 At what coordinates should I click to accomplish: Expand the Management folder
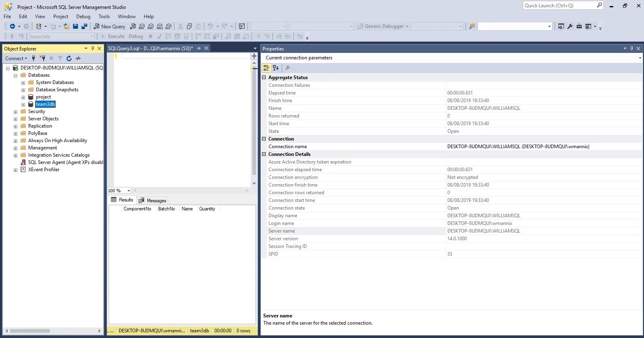pos(15,148)
